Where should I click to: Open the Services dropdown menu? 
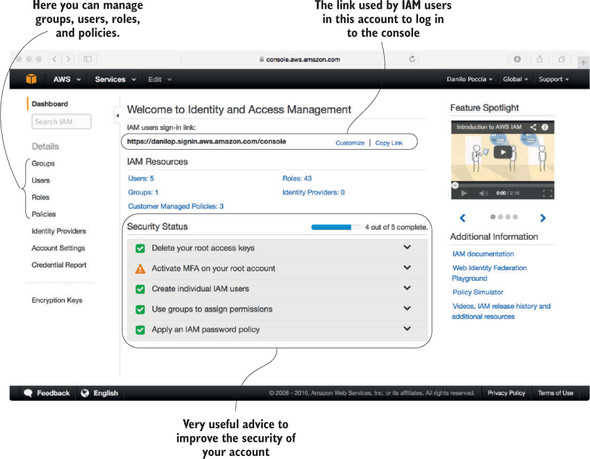(x=115, y=79)
